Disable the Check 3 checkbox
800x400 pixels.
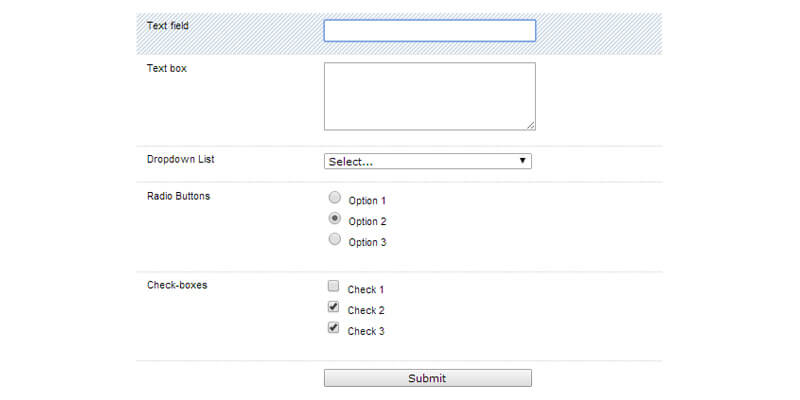pos(334,328)
